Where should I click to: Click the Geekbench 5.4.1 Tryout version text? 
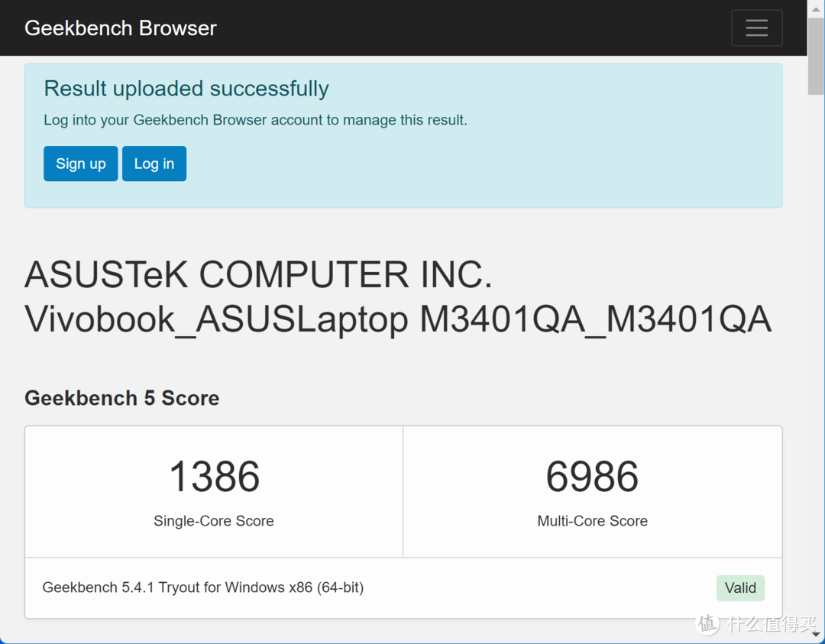[203, 587]
